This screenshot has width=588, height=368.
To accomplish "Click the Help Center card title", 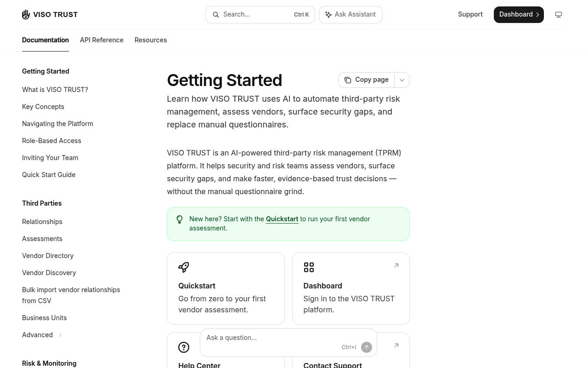I will point(199,365).
